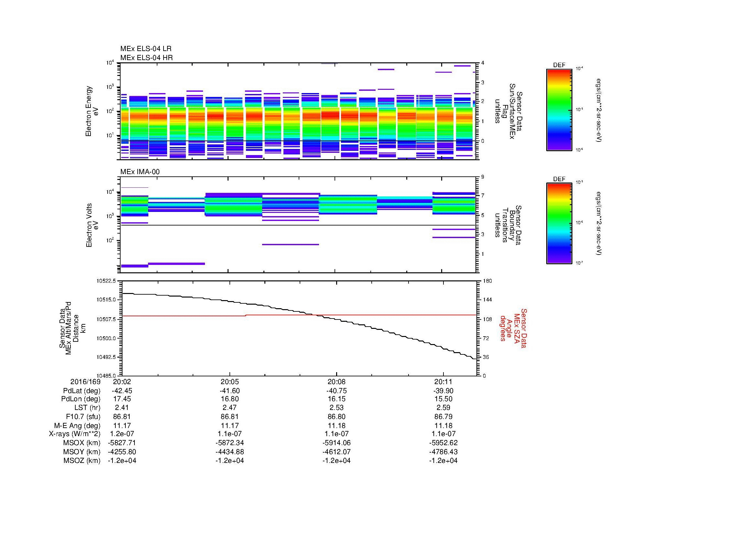Click the 'PdLat (deg)' row label
Image resolution: width=756 pixels, height=534 pixels.
tap(82, 391)
